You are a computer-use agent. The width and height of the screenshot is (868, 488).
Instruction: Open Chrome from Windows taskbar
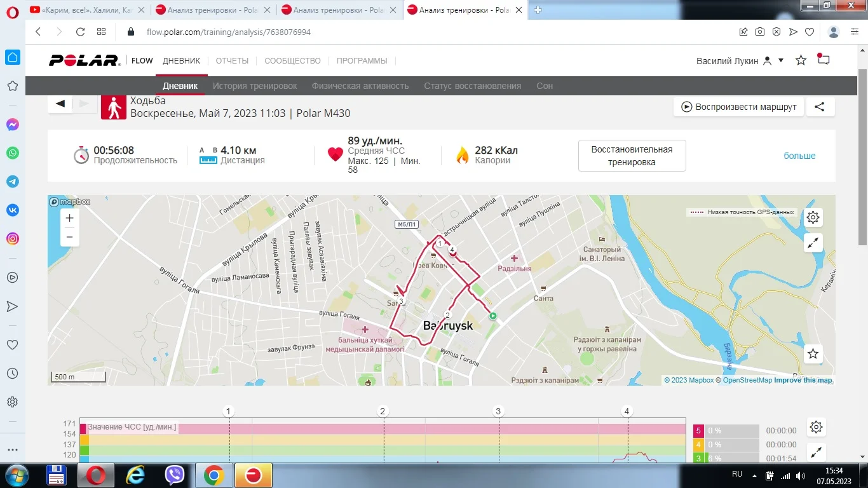point(214,475)
